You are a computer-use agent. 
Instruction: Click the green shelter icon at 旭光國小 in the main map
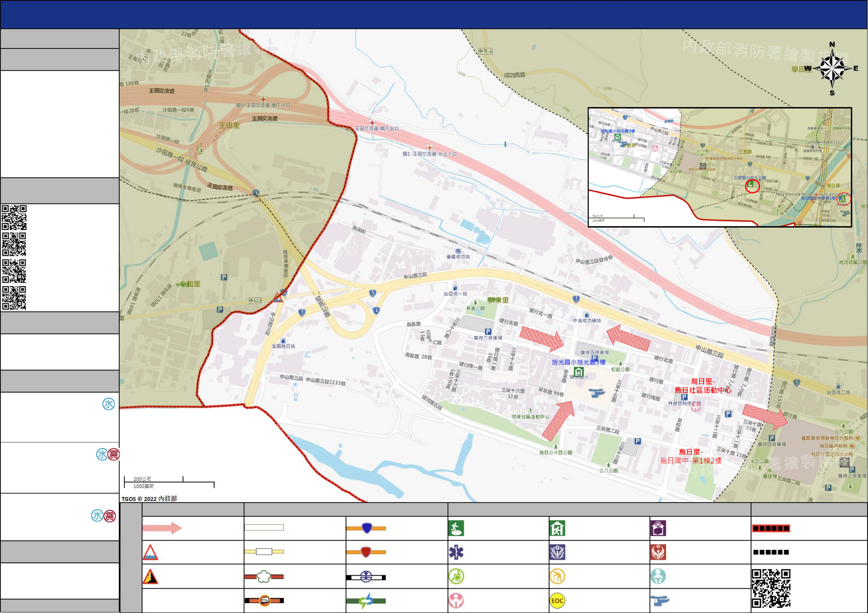pos(579,372)
